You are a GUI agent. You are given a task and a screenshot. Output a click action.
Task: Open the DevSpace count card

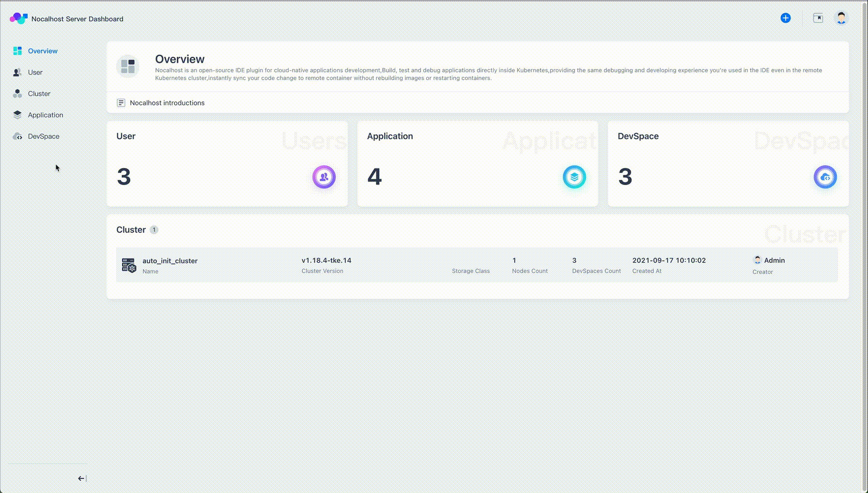pos(728,164)
